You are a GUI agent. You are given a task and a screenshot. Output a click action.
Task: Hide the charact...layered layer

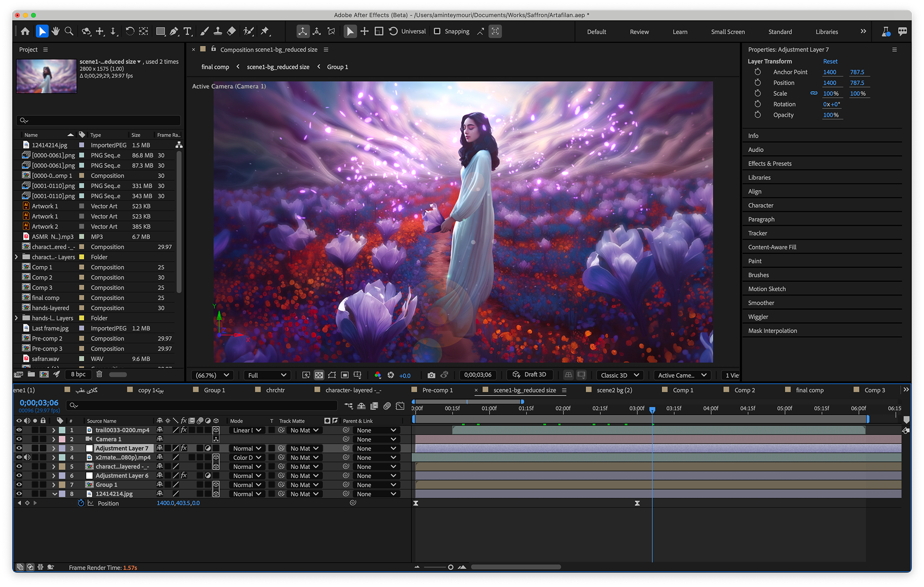[x=19, y=467]
